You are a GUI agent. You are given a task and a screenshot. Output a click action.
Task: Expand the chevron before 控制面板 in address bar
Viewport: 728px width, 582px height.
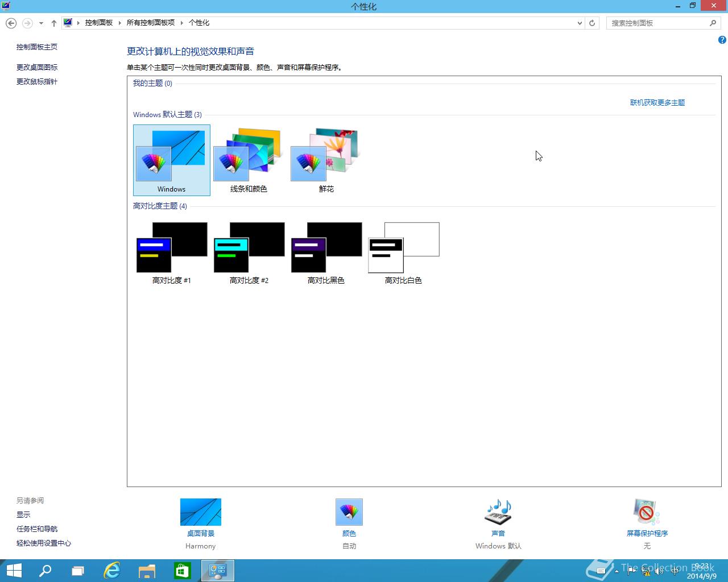[78, 23]
